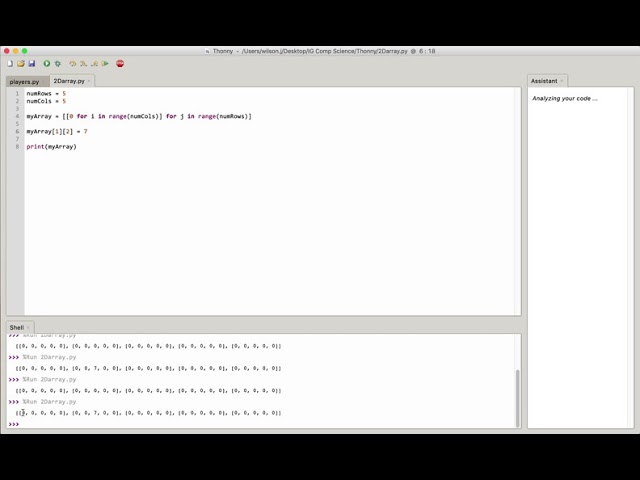Screen dimensions: 640x480
Task: Maximize Thonny with the green button
Action: click(24, 51)
